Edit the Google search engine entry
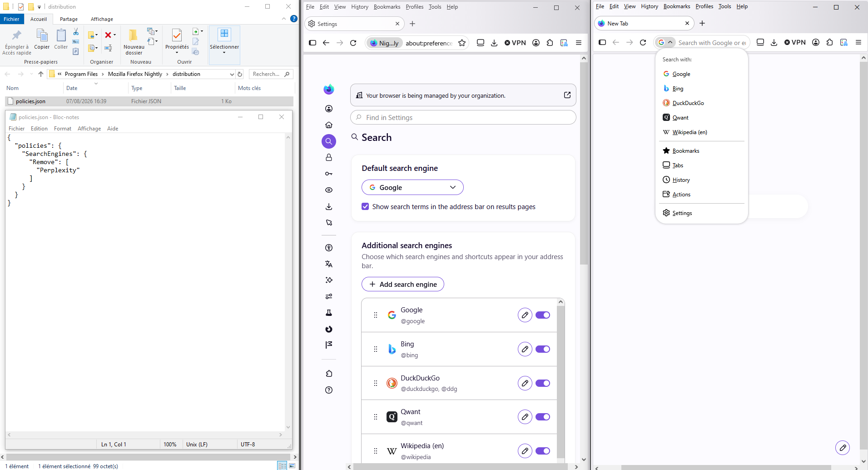Screen dimensions: 868x470 [525, 315]
